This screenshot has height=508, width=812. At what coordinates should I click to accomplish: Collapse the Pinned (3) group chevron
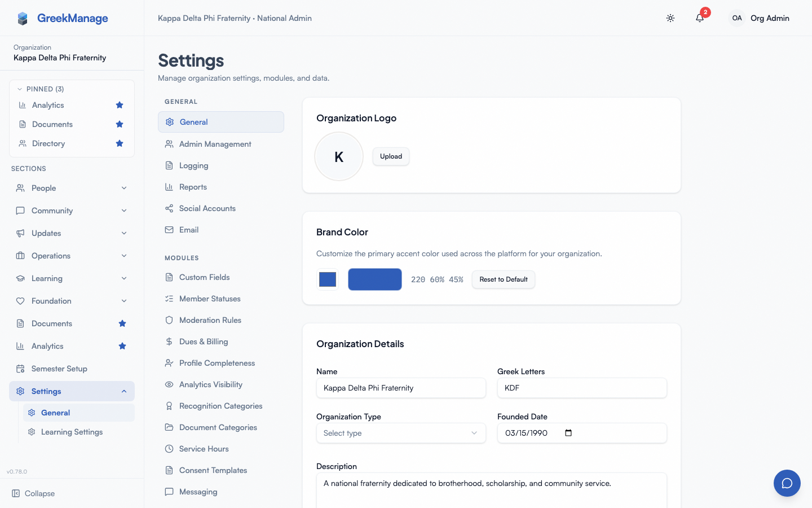pos(20,89)
